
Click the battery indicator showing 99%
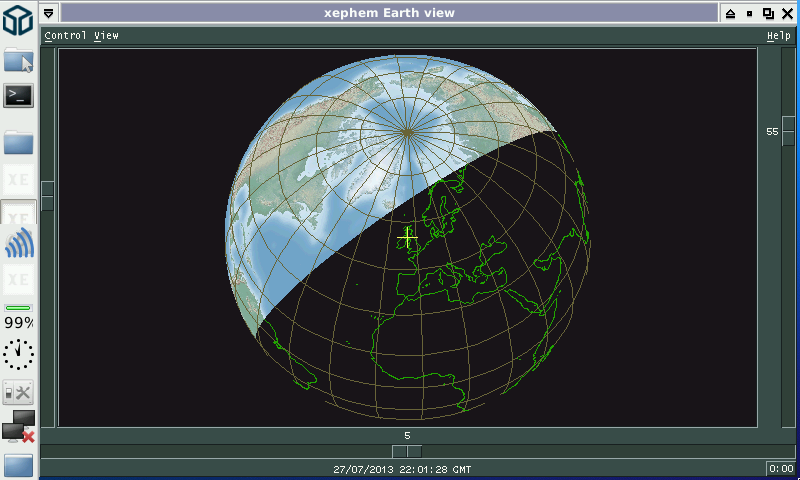pyautogui.click(x=19, y=317)
